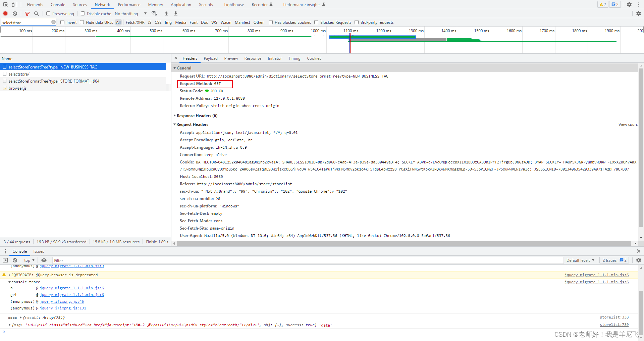644x341 pixels.
Task: Open Default levels dropdown
Action: coord(580,260)
